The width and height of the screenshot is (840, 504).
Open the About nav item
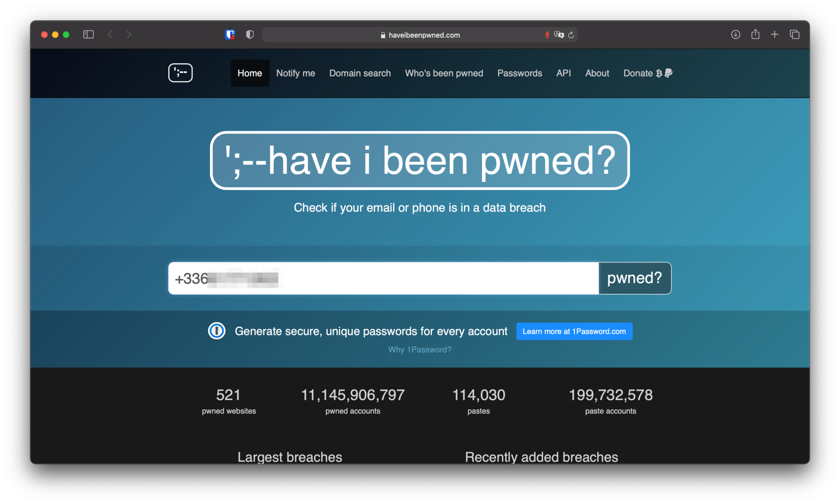(x=597, y=73)
